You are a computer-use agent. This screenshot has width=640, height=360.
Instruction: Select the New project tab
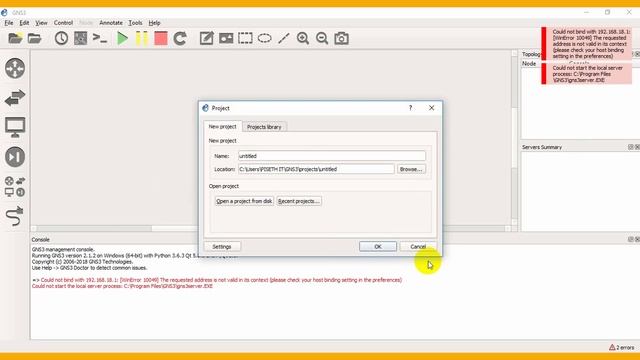[x=222, y=127]
